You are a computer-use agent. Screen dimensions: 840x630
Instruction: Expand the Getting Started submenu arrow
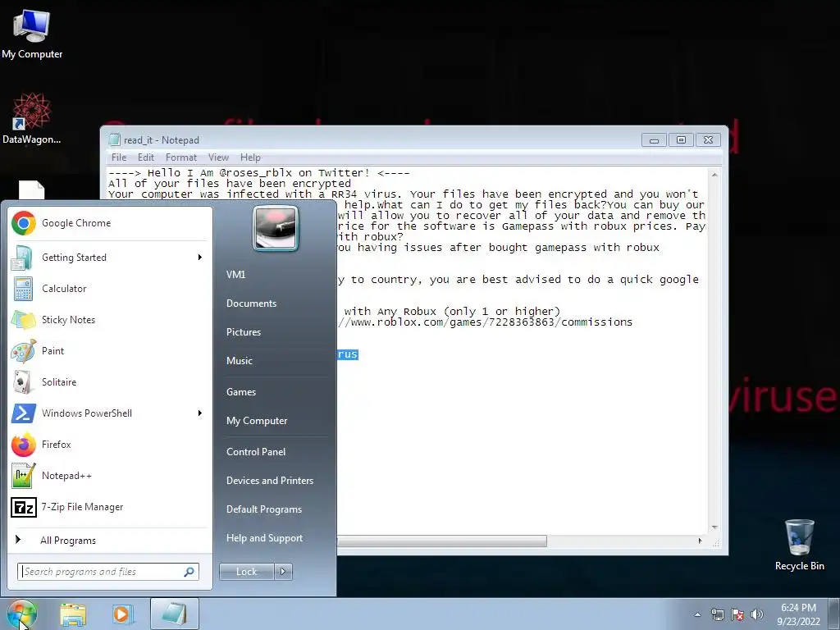click(200, 258)
